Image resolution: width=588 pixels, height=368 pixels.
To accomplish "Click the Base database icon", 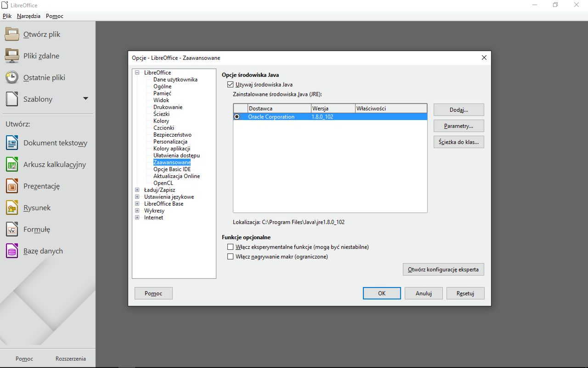I will point(12,251).
